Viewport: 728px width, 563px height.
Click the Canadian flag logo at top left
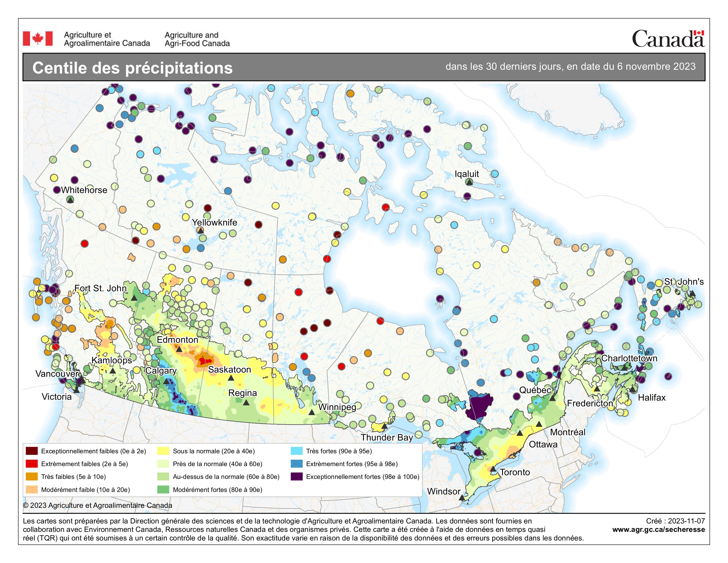click(x=38, y=39)
